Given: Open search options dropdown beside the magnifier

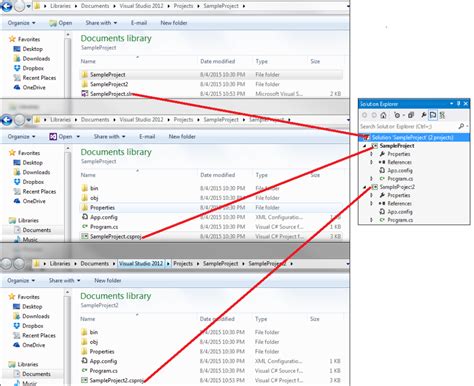Looking at the screenshot, I should click(467, 126).
